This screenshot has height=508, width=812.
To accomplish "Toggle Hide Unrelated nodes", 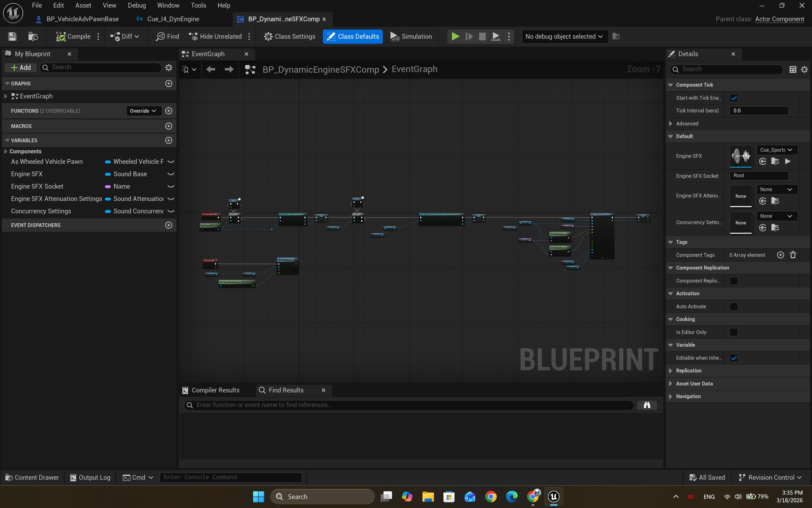I will tap(215, 36).
